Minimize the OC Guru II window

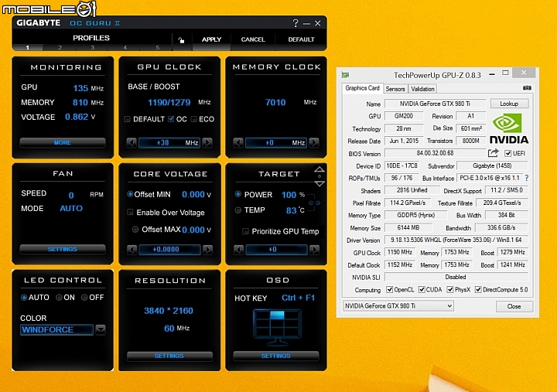pos(306,24)
